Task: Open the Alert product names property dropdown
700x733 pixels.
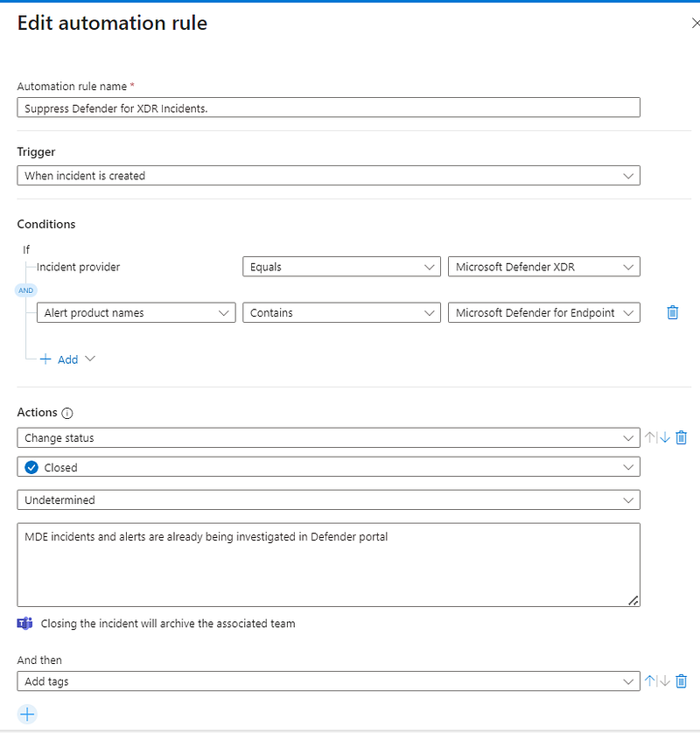Action: coord(136,313)
